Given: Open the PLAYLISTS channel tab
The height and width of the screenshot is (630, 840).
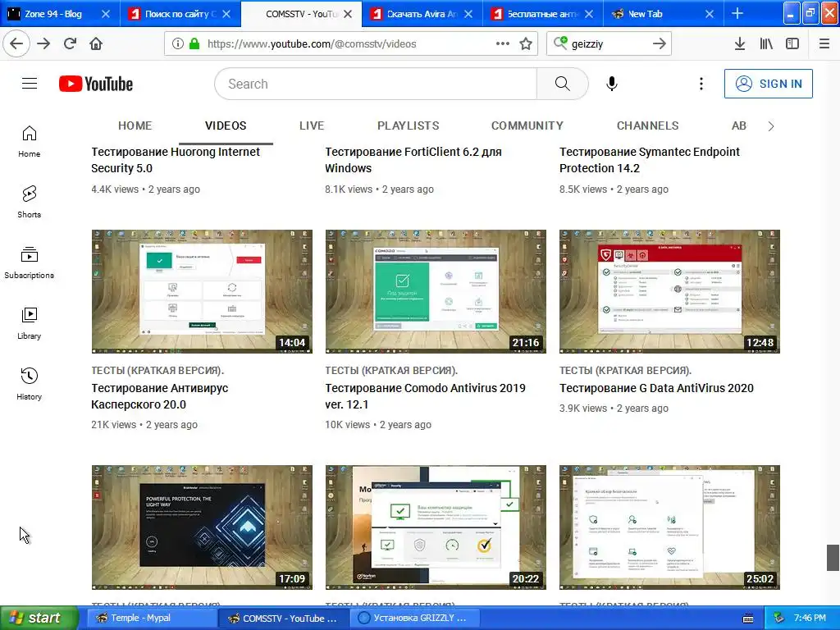Looking at the screenshot, I should coord(409,126).
